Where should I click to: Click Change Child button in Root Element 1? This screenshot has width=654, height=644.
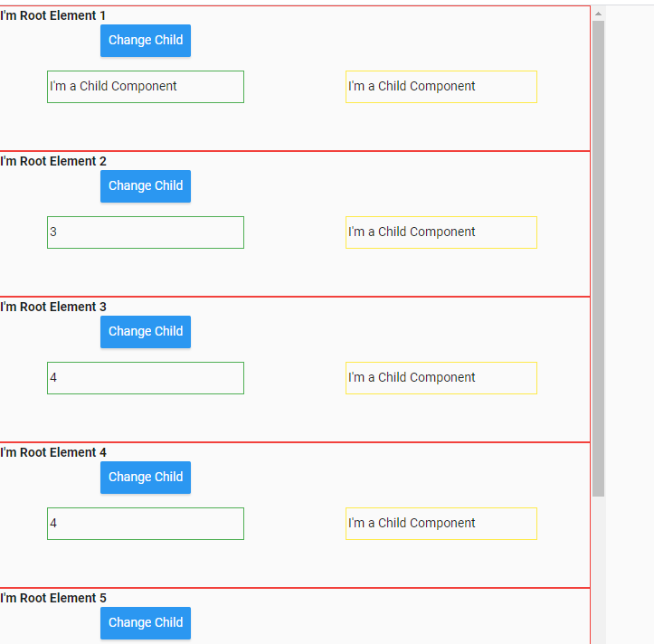point(145,41)
